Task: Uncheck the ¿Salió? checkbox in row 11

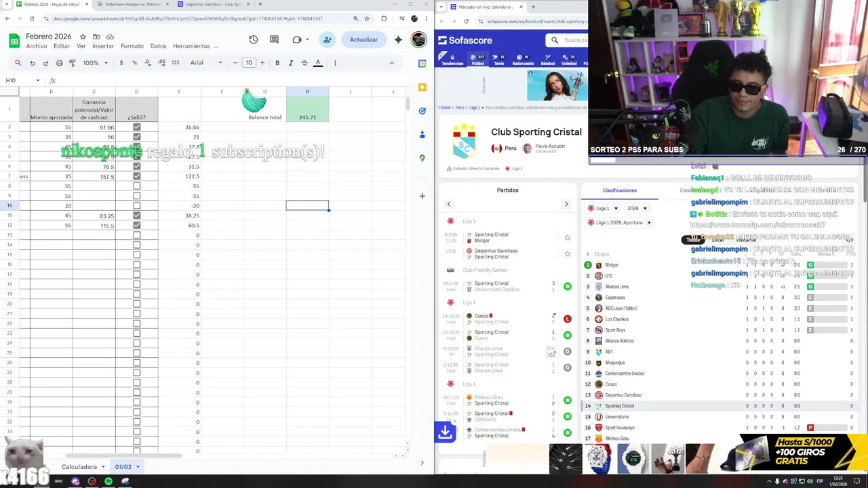Action: (x=136, y=216)
